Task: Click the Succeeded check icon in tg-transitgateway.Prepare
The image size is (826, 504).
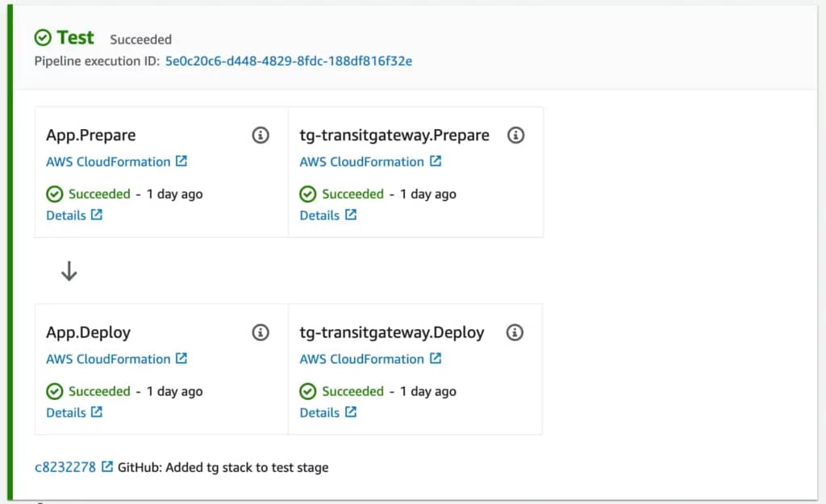Action: [x=307, y=194]
